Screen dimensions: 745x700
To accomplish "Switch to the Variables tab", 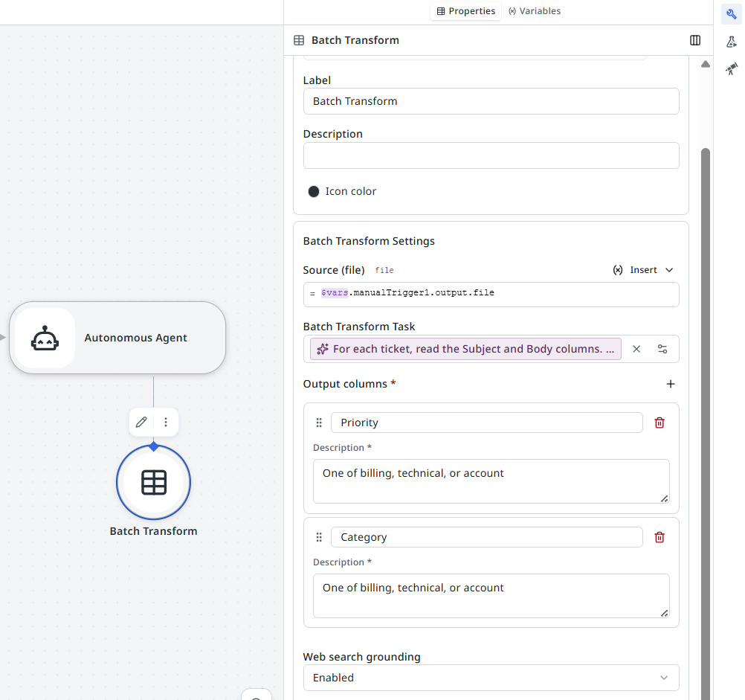I will [x=535, y=11].
